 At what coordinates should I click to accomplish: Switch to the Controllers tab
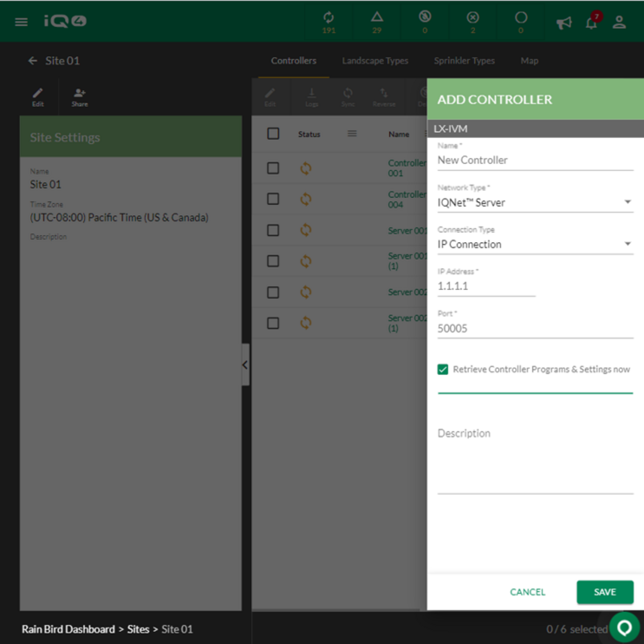293,61
